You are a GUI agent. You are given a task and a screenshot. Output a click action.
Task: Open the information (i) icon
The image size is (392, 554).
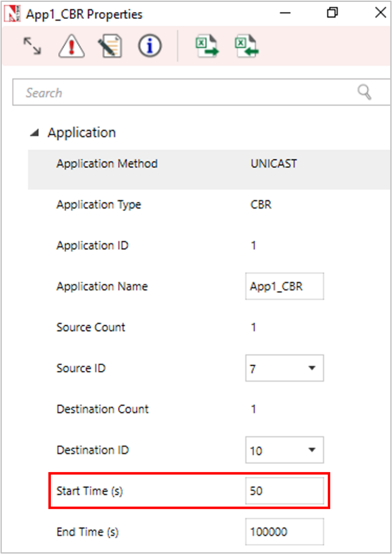150,46
